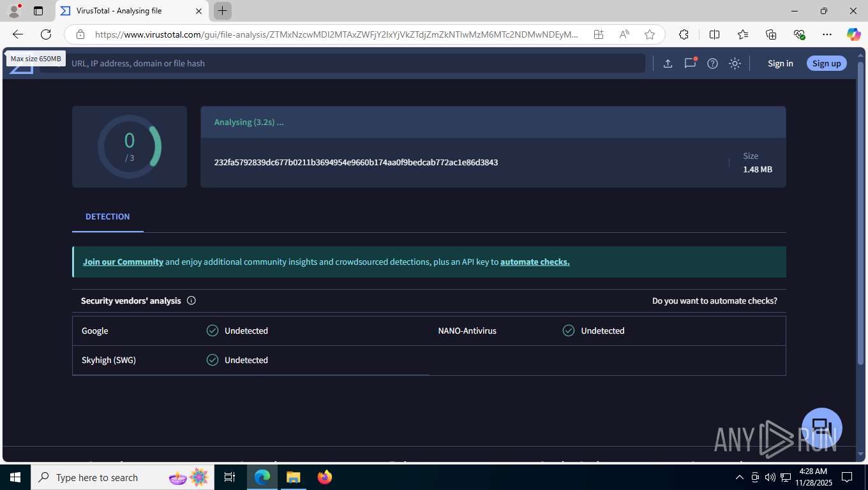Image resolution: width=868 pixels, height=490 pixels.
Task: Close the VirusTotal tab
Action: click(198, 11)
